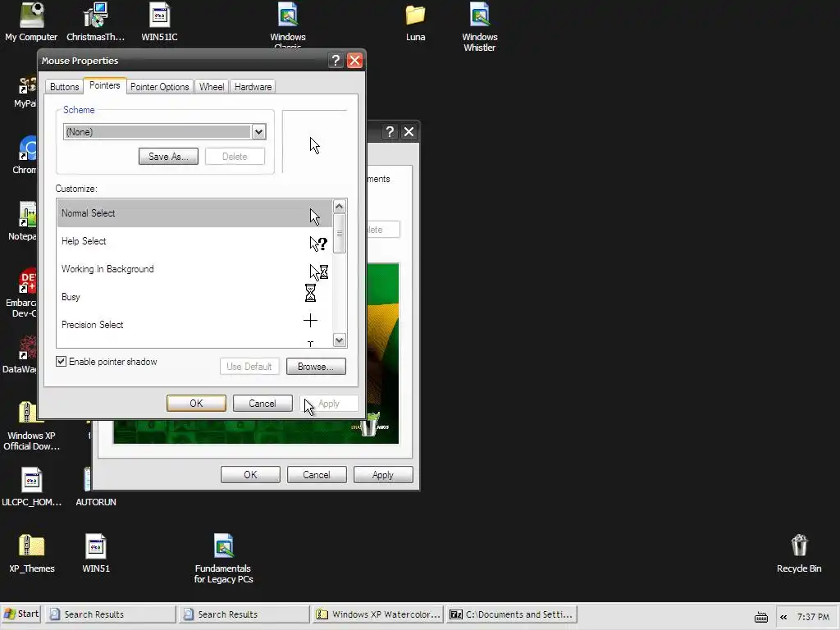Click Cancel in the background dialog

(x=317, y=475)
